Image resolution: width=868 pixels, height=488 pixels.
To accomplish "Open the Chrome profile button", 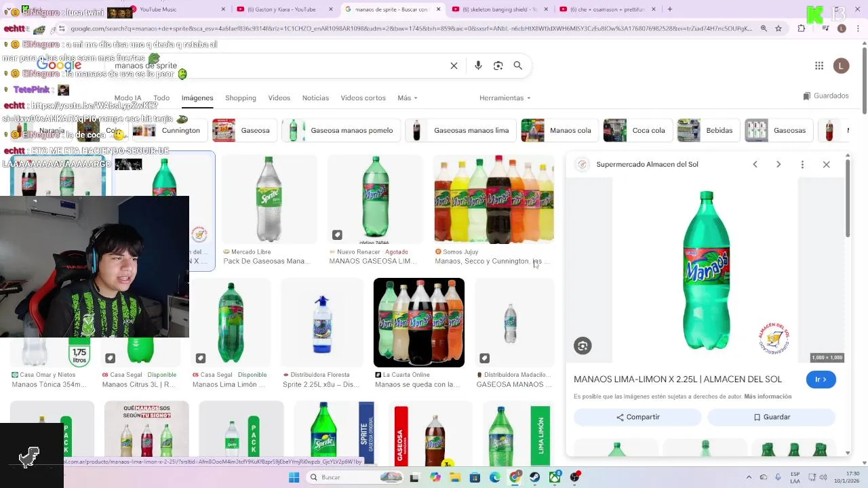I will (x=842, y=28).
